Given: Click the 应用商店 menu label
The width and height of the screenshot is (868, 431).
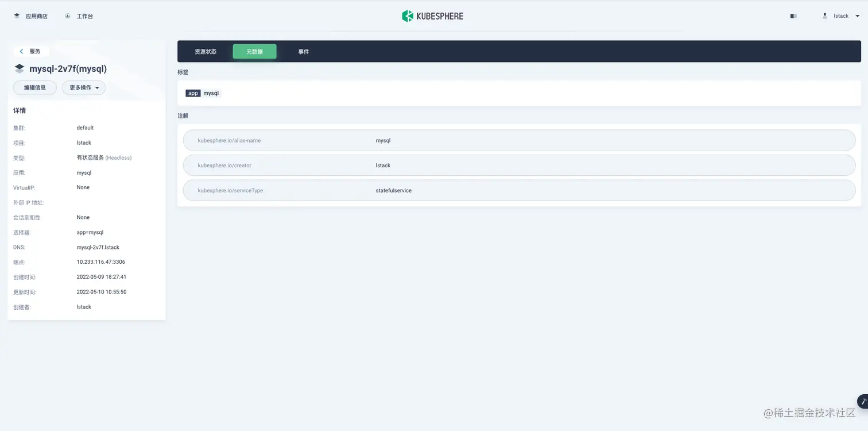Looking at the screenshot, I should [37, 16].
